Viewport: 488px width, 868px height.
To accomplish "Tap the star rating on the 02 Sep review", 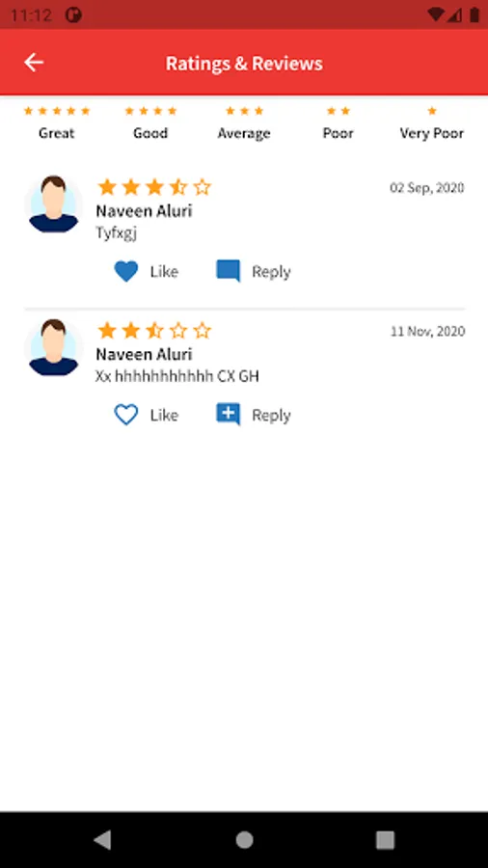I will coord(154,187).
